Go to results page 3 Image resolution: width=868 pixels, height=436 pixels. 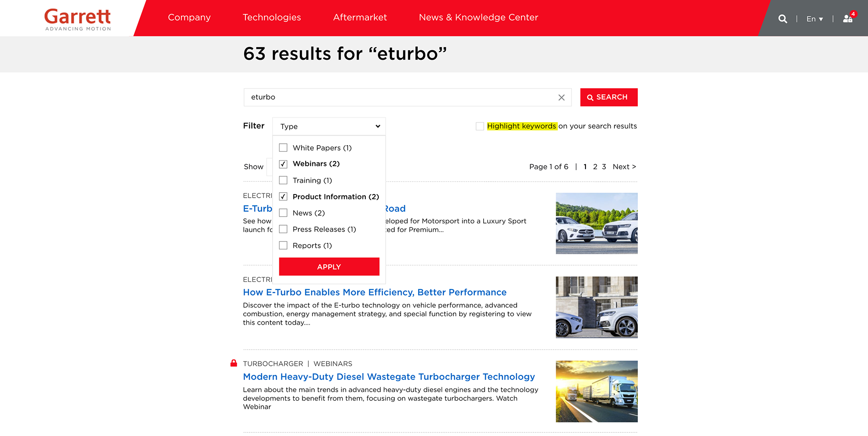(x=604, y=167)
